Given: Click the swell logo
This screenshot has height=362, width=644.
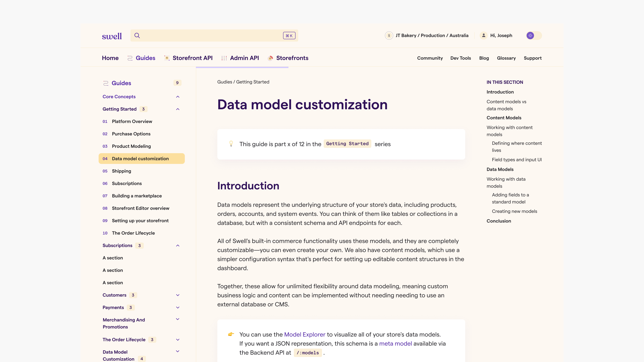Looking at the screenshot, I should (x=112, y=36).
